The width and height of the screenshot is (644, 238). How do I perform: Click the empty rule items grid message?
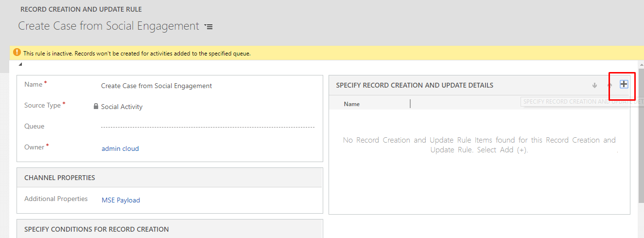point(479,145)
